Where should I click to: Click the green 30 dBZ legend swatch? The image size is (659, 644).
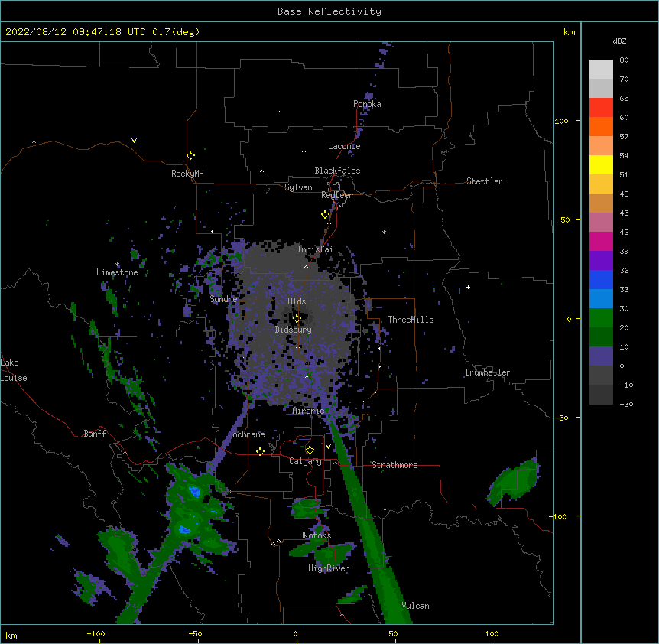click(601, 318)
